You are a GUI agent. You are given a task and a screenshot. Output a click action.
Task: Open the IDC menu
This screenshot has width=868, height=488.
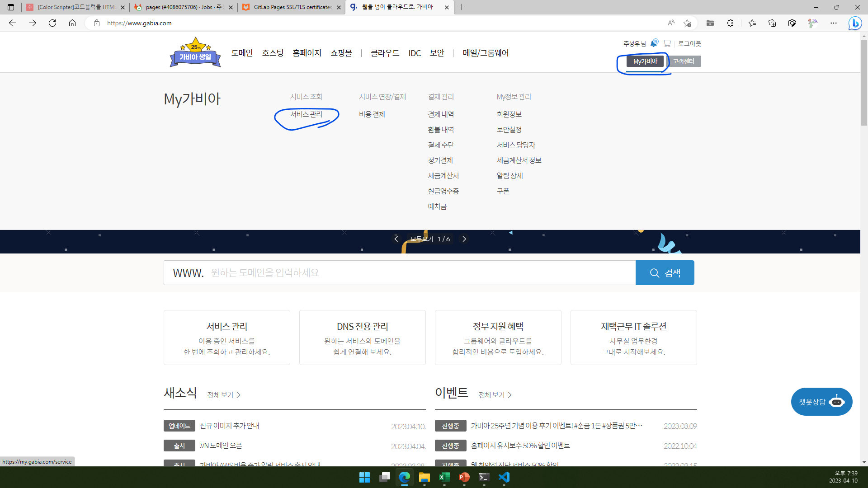415,53
